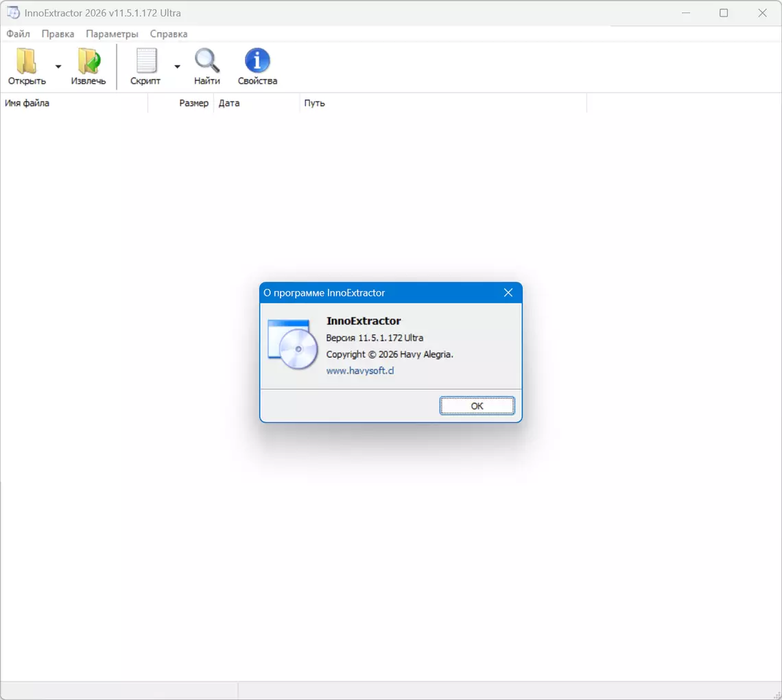This screenshot has height=700, width=782.
Task: Click the InnoExtractor disc icon in dialog
Action: coord(293,345)
